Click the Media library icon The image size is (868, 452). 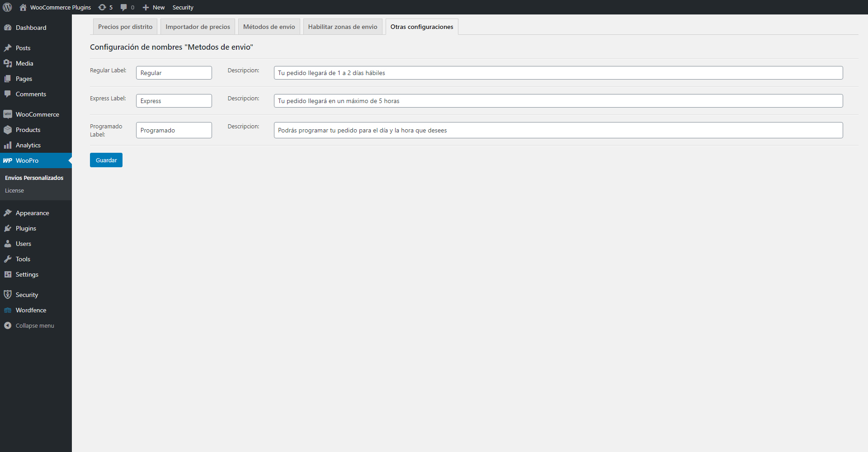(8, 63)
